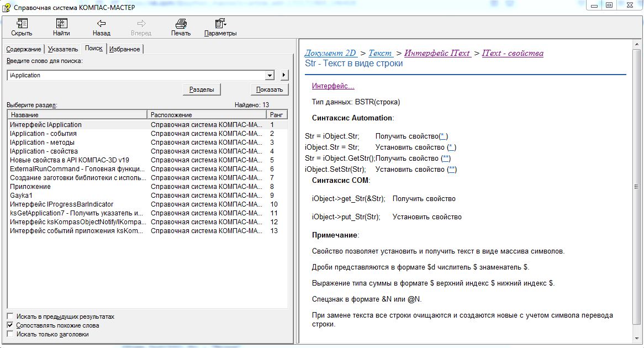
Task: Click the topic pane scrollbar up arrow
Action: pos(637,44)
